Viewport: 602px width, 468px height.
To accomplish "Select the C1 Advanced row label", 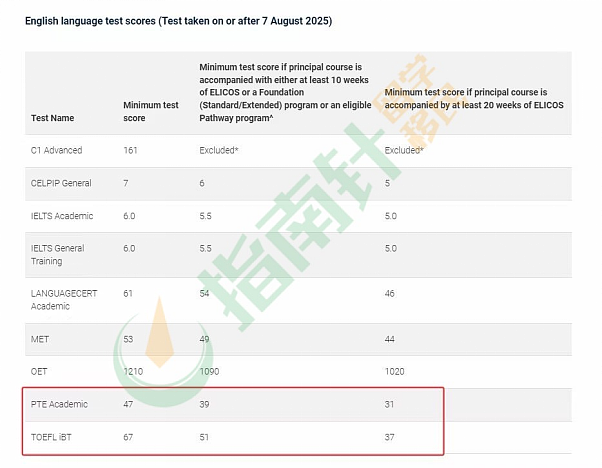I will coord(56,150).
